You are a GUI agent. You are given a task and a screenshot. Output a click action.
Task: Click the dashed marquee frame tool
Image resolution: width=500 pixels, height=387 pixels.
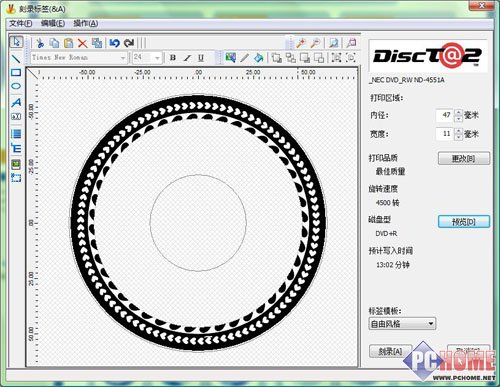(x=16, y=178)
